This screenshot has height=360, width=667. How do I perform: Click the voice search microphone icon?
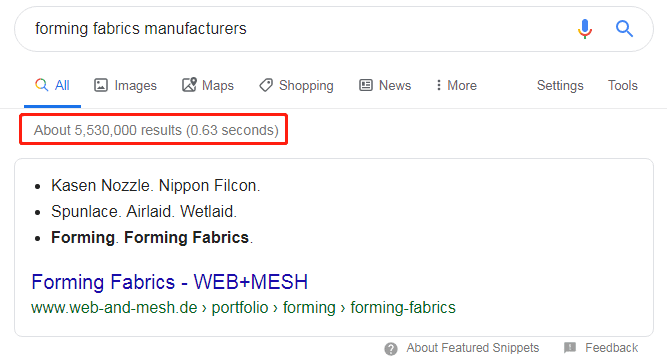[585, 29]
